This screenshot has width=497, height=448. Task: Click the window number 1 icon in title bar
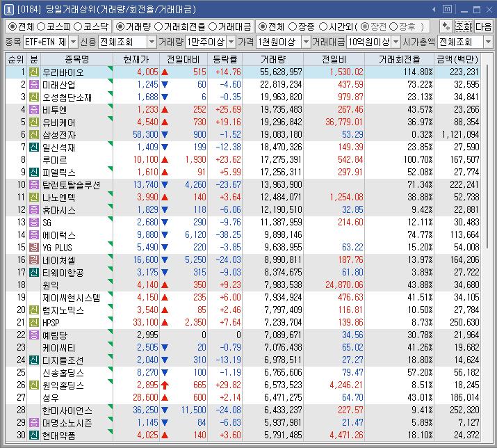[x=8, y=10]
